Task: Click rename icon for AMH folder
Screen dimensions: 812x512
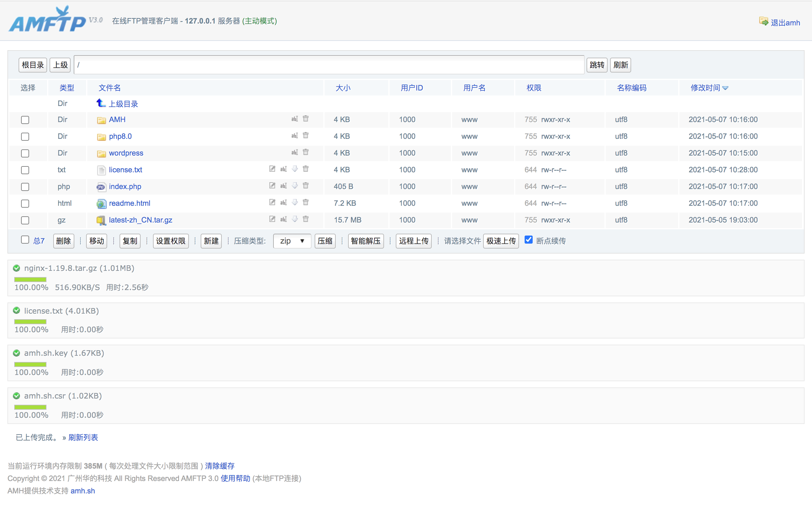Action: coord(295,119)
